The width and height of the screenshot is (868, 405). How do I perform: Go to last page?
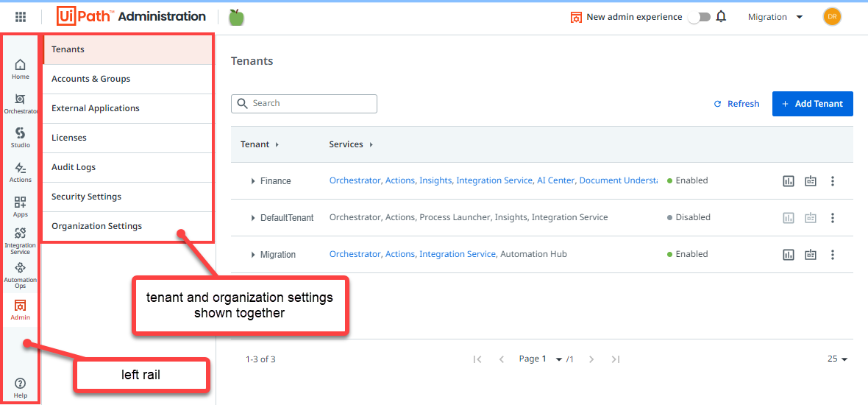615,359
